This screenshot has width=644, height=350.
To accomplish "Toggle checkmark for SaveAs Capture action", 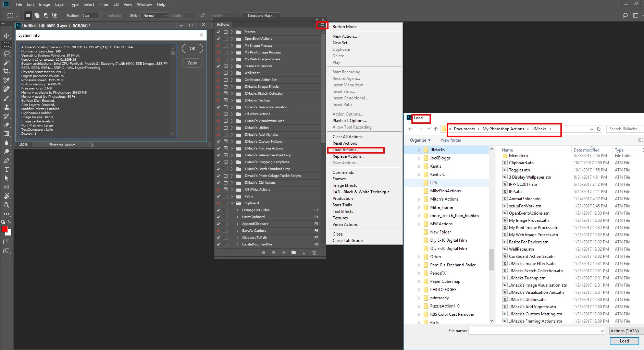I will [x=218, y=231].
